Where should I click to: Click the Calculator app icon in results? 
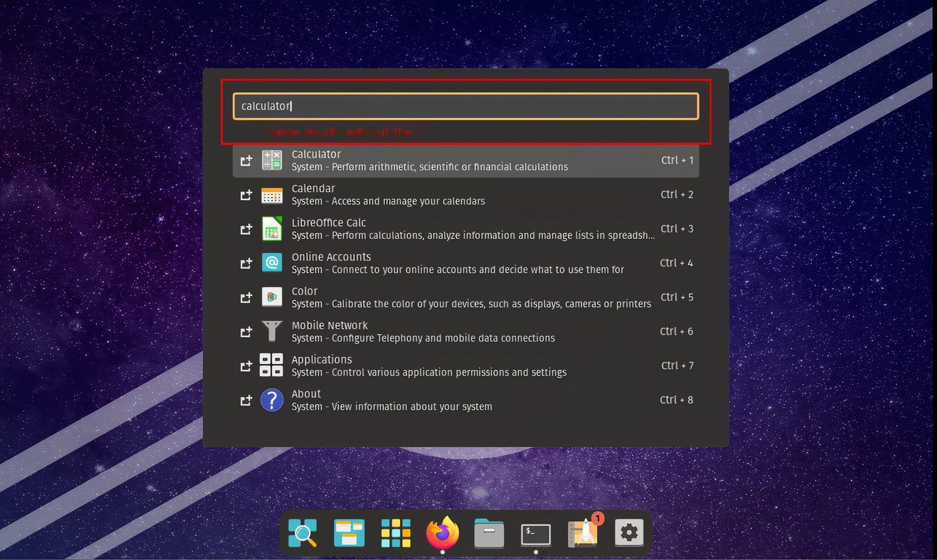click(x=272, y=160)
